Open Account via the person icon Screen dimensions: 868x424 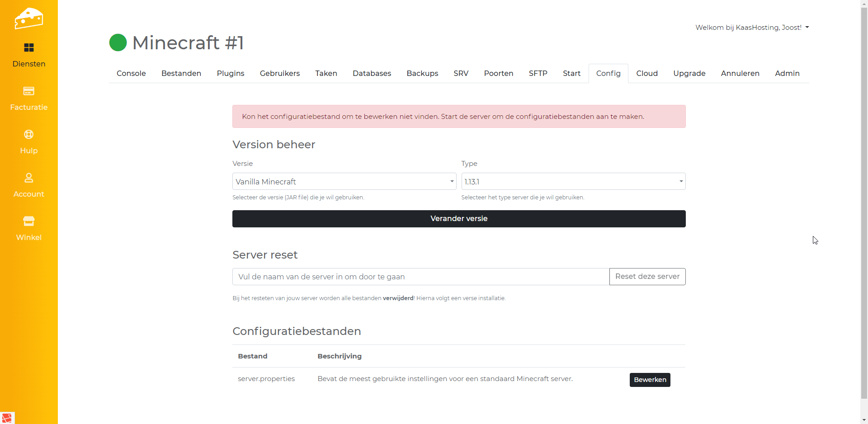29,178
